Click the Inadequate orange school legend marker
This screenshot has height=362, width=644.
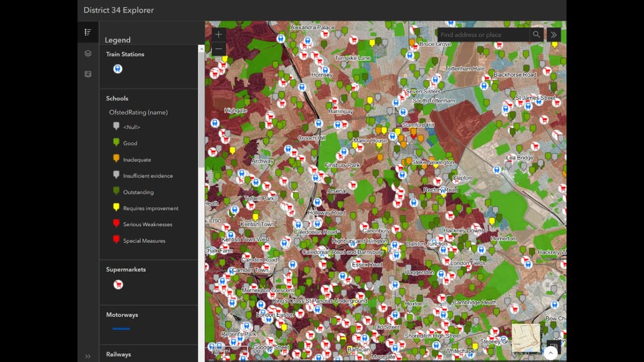116,159
